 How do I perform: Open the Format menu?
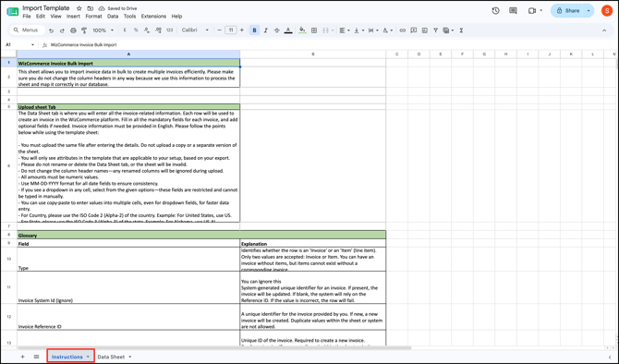tap(93, 17)
